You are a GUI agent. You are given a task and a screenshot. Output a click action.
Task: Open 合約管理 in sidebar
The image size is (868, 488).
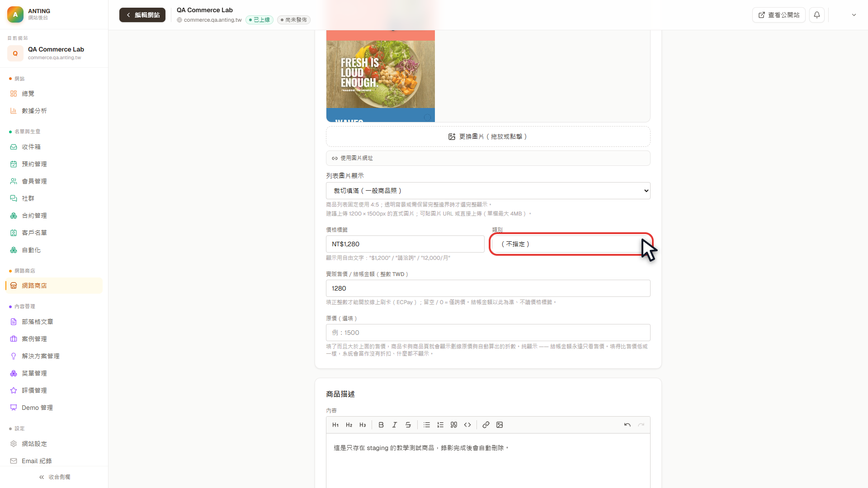pyautogui.click(x=54, y=216)
